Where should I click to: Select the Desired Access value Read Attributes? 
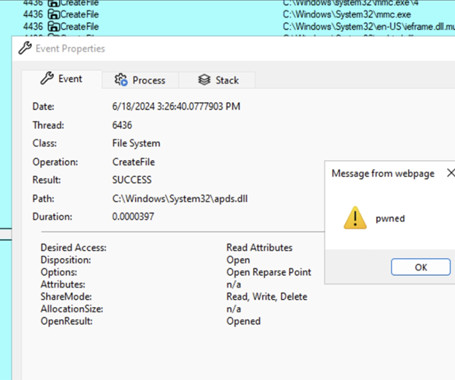[x=259, y=247]
